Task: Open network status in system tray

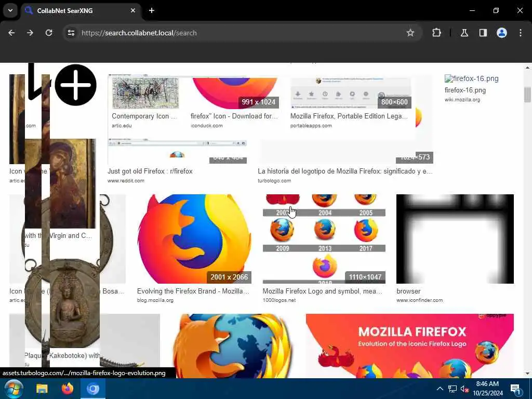Action: [x=453, y=389]
